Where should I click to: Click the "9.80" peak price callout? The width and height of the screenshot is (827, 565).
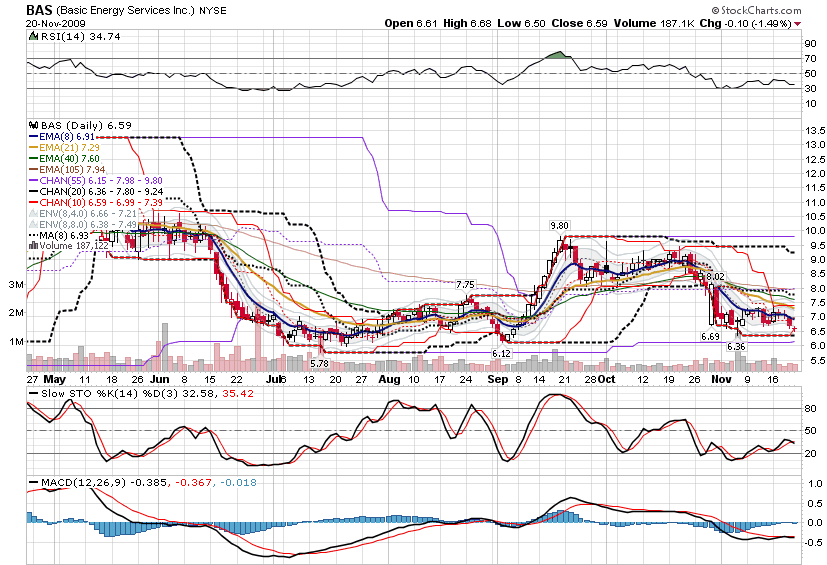pos(559,225)
